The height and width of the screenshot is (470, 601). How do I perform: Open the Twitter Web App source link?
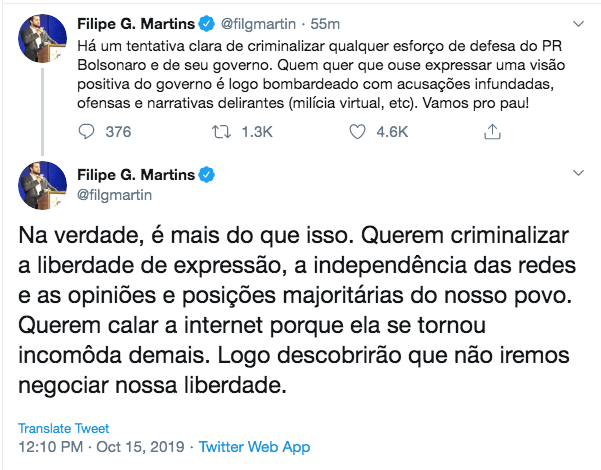click(x=254, y=447)
